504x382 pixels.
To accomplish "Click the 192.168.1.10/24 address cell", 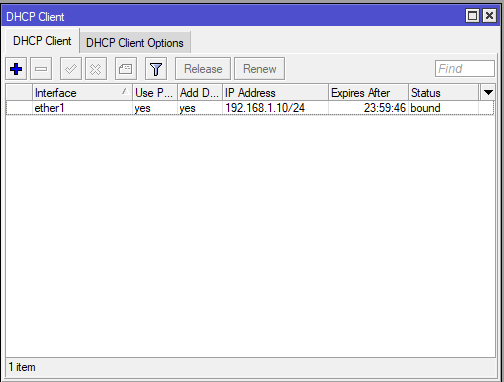I will [275, 108].
